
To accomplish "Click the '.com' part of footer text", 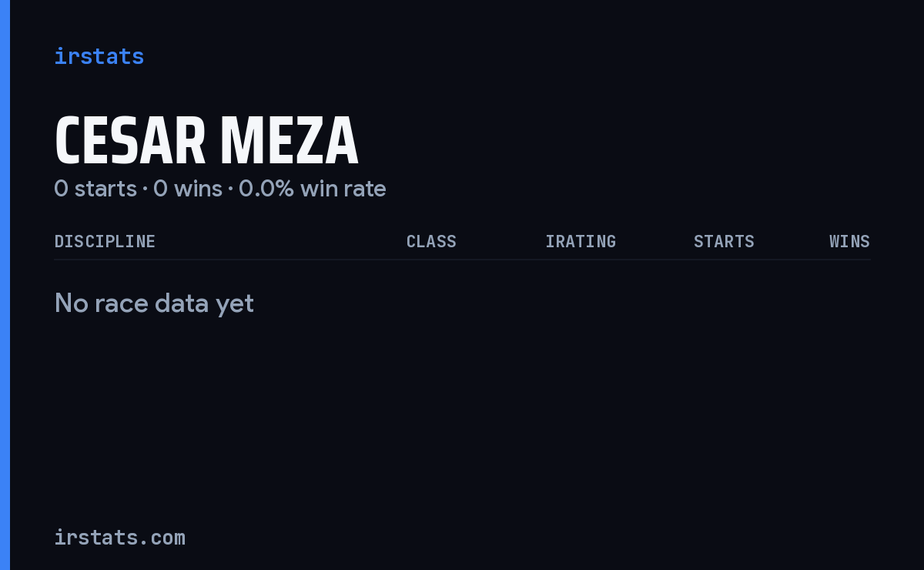I will pos(162,537).
